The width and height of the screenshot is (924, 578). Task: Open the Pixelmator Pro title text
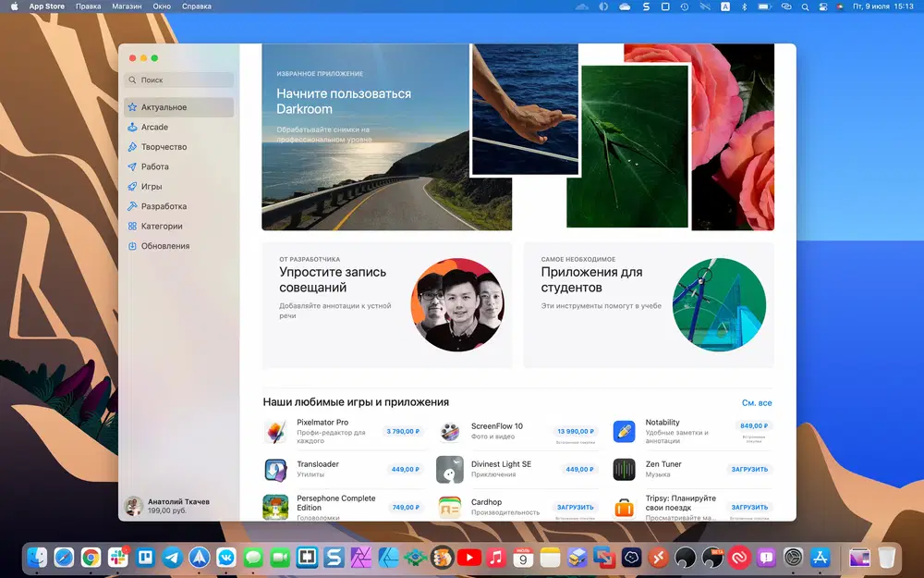coord(322,423)
